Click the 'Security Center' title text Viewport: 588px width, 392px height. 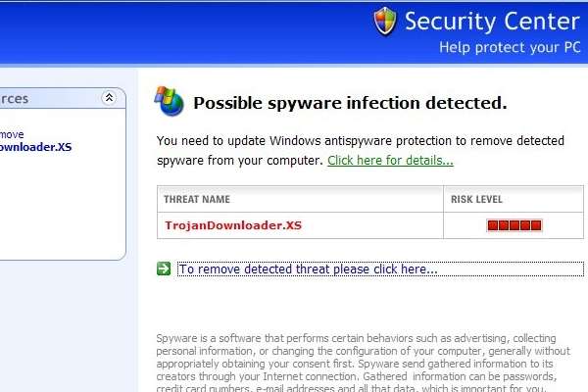(492, 21)
